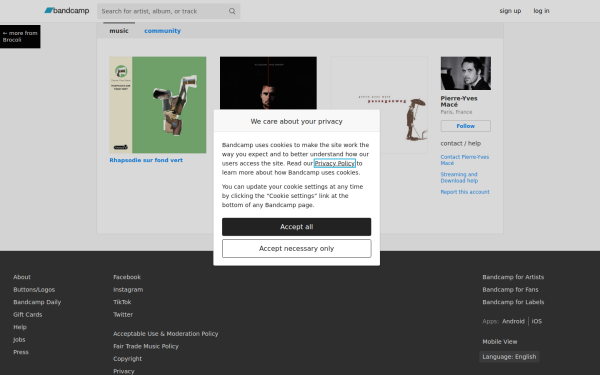Open Copyright footer link
Screen dimensions: 600x375
point(127,359)
